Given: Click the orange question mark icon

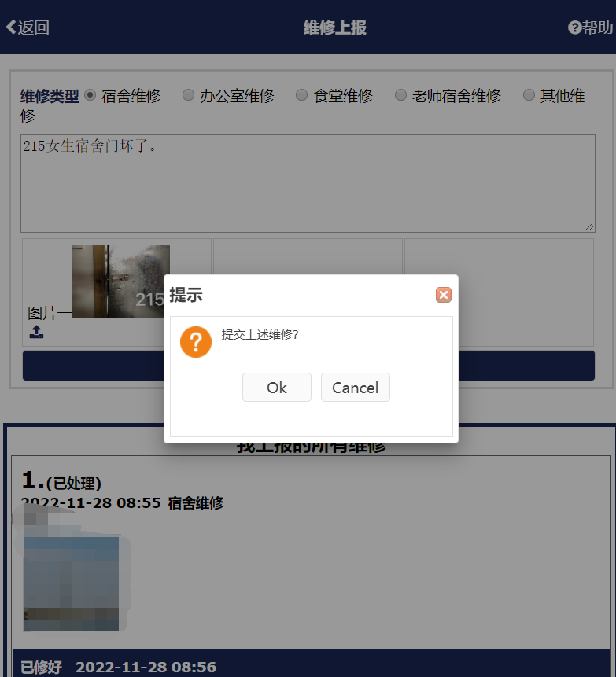Looking at the screenshot, I should click(196, 342).
